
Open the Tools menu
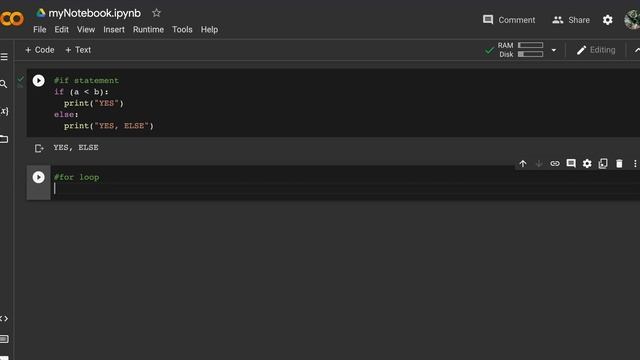coord(182,29)
